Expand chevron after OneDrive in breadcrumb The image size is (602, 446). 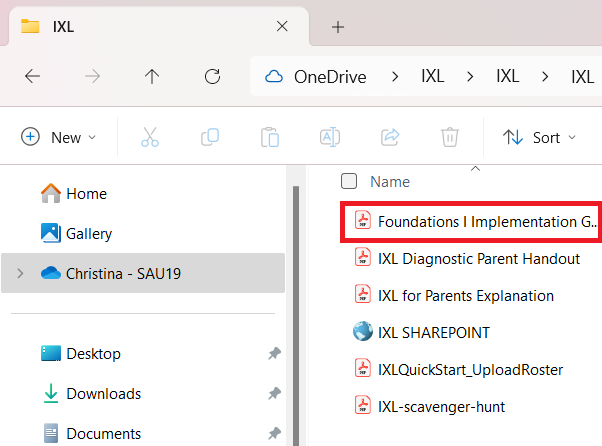[x=395, y=77]
